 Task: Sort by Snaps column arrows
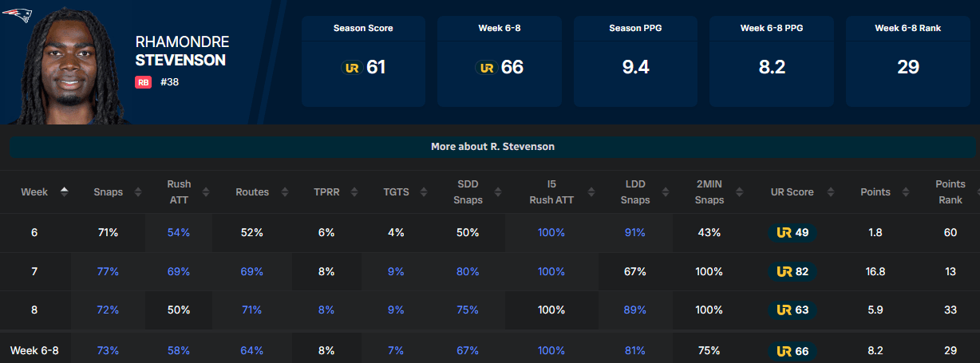click(138, 192)
